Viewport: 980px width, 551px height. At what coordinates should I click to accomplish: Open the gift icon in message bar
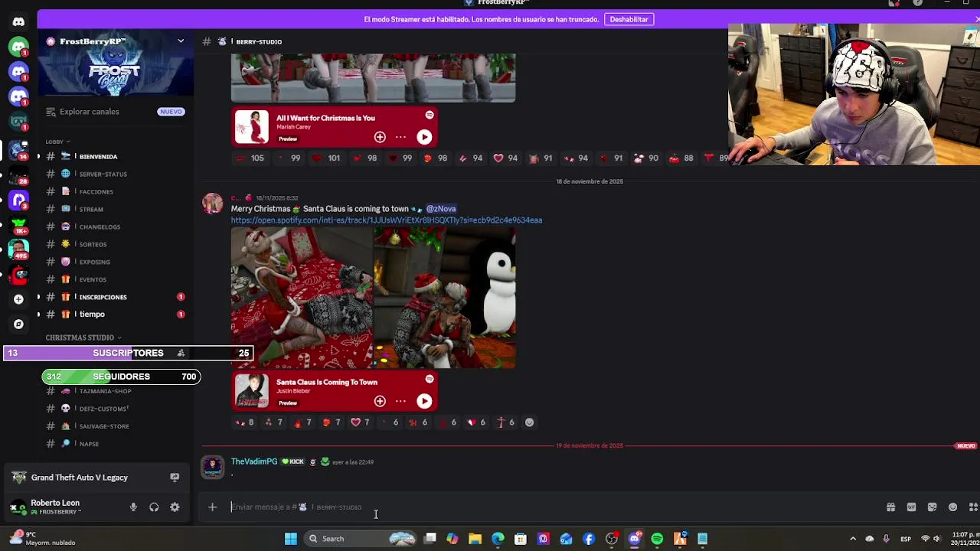point(890,507)
